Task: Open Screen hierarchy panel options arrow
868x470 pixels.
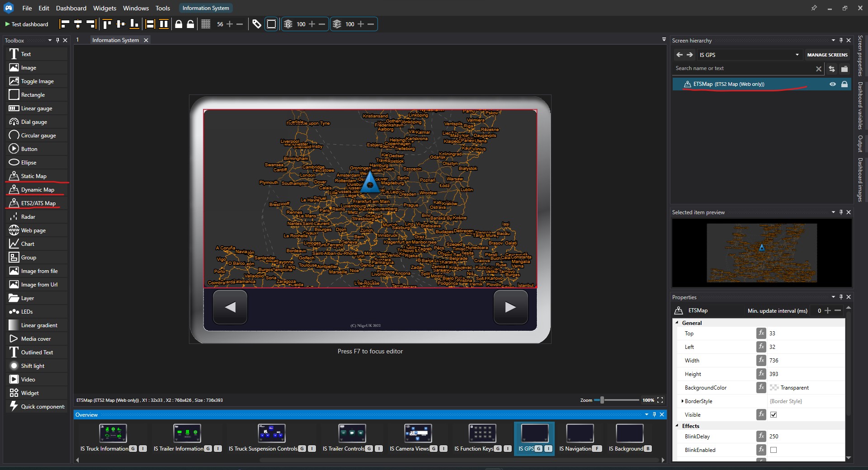Action: click(833, 40)
